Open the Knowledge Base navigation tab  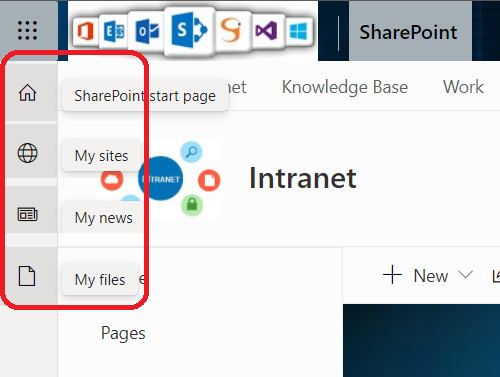click(345, 87)
